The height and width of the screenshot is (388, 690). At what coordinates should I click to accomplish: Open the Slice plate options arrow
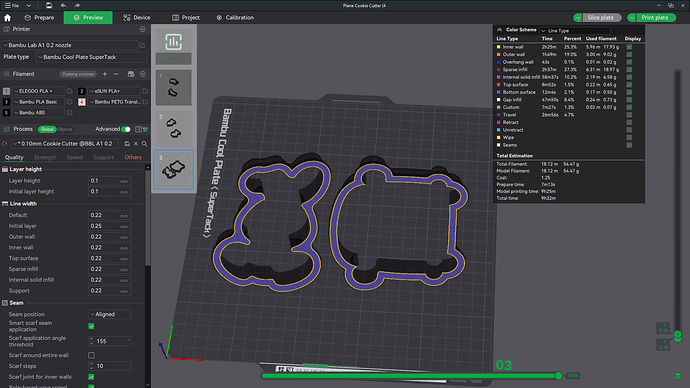point(578,18)
